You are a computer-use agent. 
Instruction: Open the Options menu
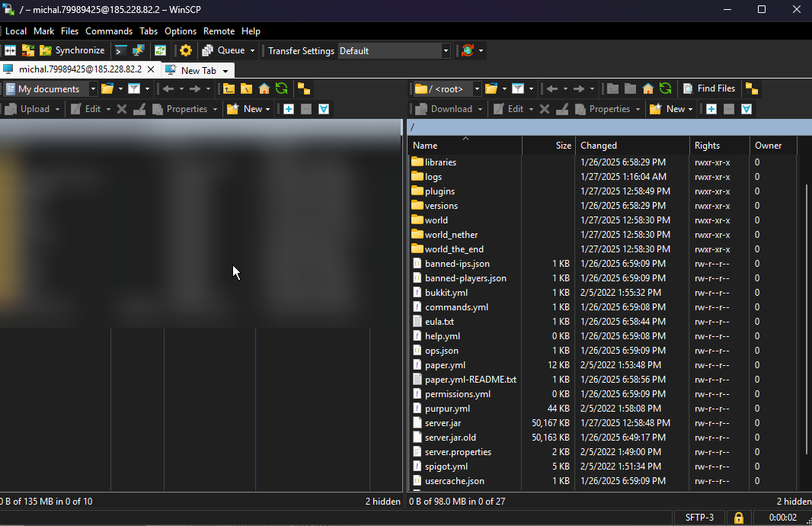tap(181, 31)
